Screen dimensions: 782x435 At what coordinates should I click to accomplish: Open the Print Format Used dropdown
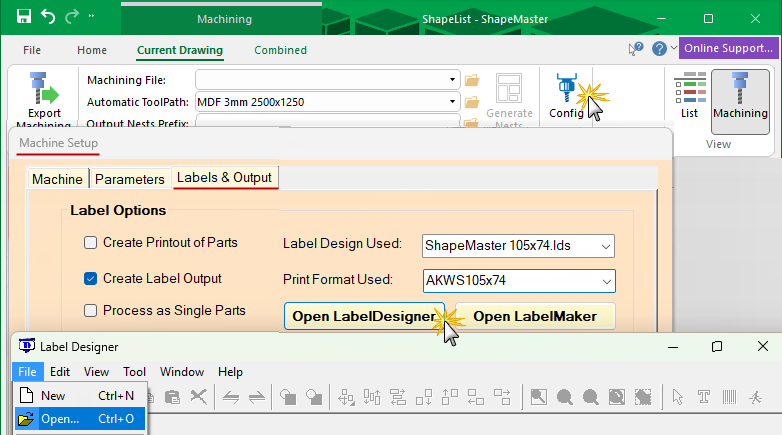click(603, 281)
